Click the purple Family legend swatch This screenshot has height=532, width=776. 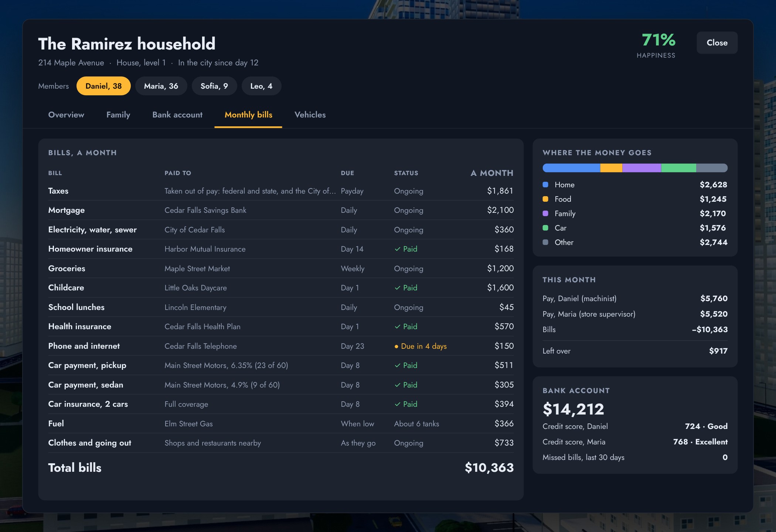point(545,214)
